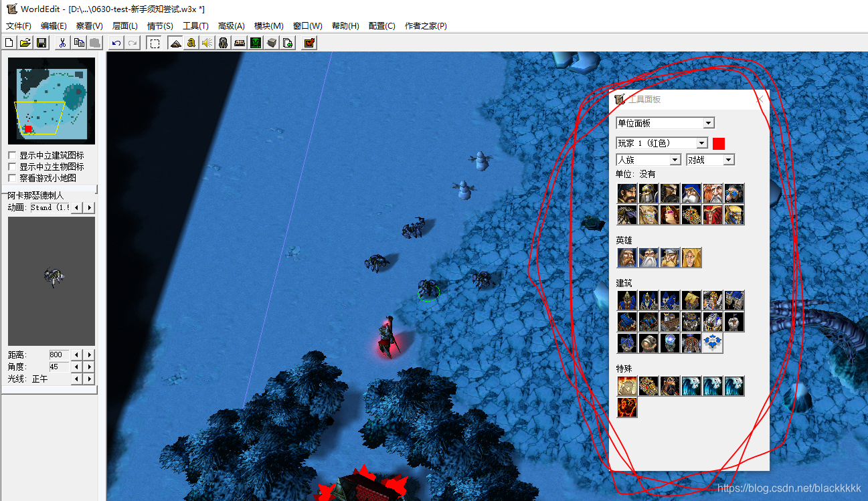Select the red phoenix icon in 特殊 section
The image size is (868, 501).
coord(627,407)
